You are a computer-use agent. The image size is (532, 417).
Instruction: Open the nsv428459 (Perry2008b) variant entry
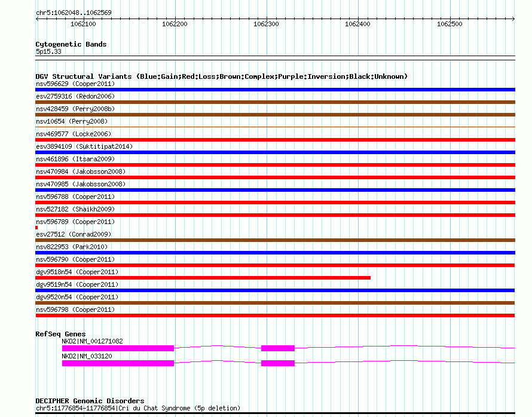pyautogui.click(x=75, y=109)
